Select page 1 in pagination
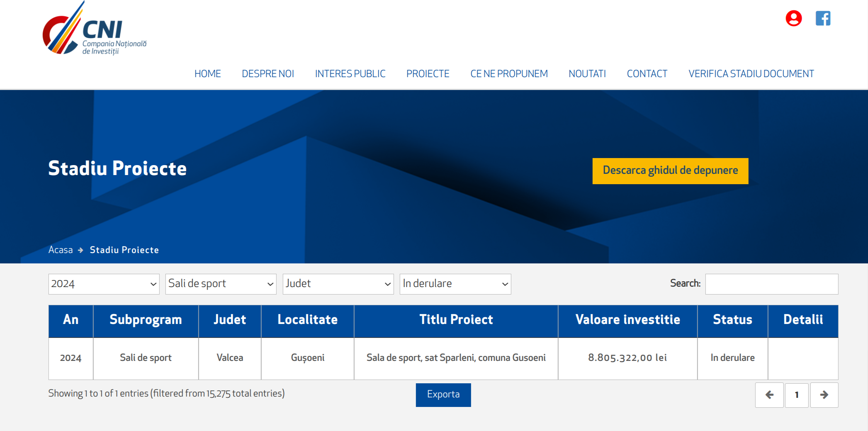 click(796, 395)
